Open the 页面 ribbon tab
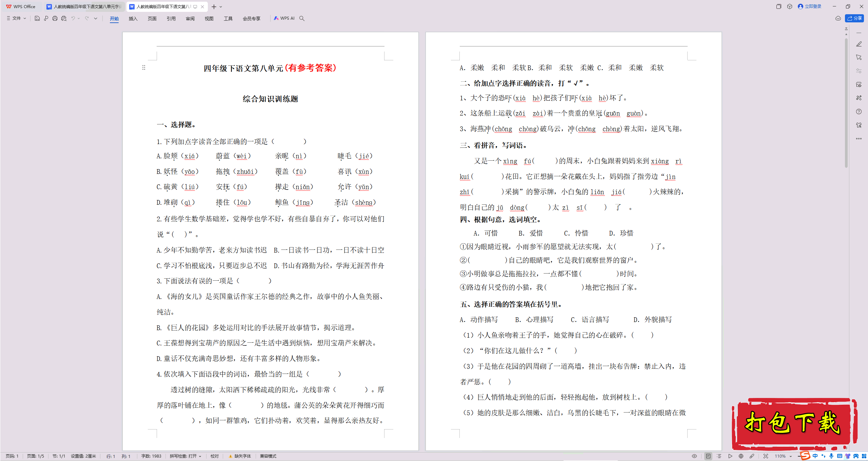The image size is (868, 461). point(152,19)
